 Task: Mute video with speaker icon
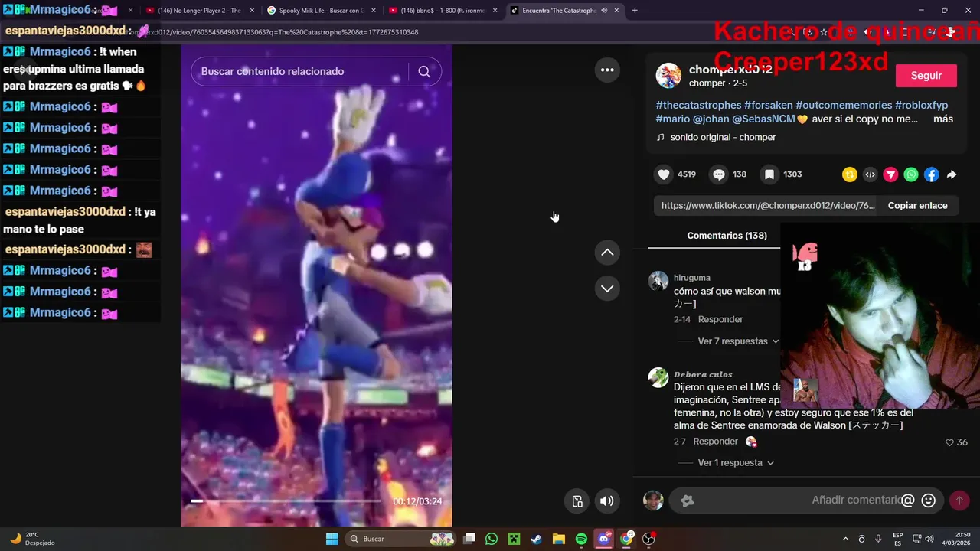[606, 501]
